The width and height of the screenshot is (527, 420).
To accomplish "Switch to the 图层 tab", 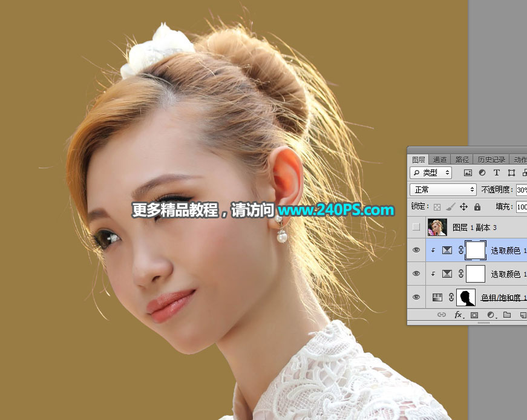I will point(419,160).
